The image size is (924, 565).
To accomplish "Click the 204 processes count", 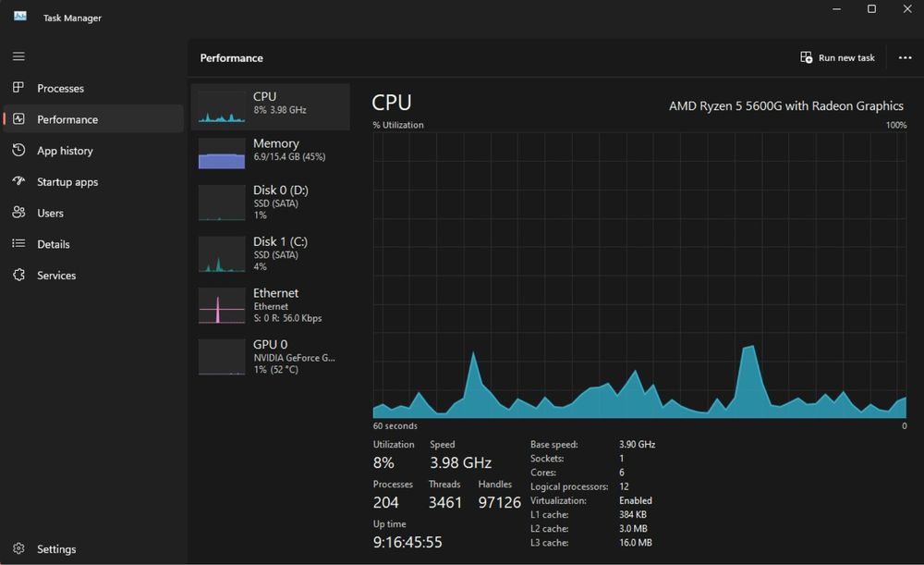I will click(x=386, y=502).
